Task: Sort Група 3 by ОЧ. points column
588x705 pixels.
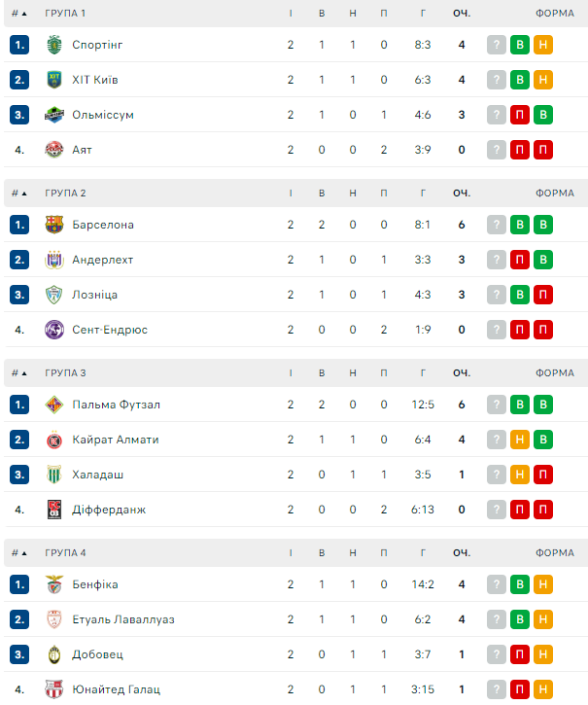Action: [462, 372]
